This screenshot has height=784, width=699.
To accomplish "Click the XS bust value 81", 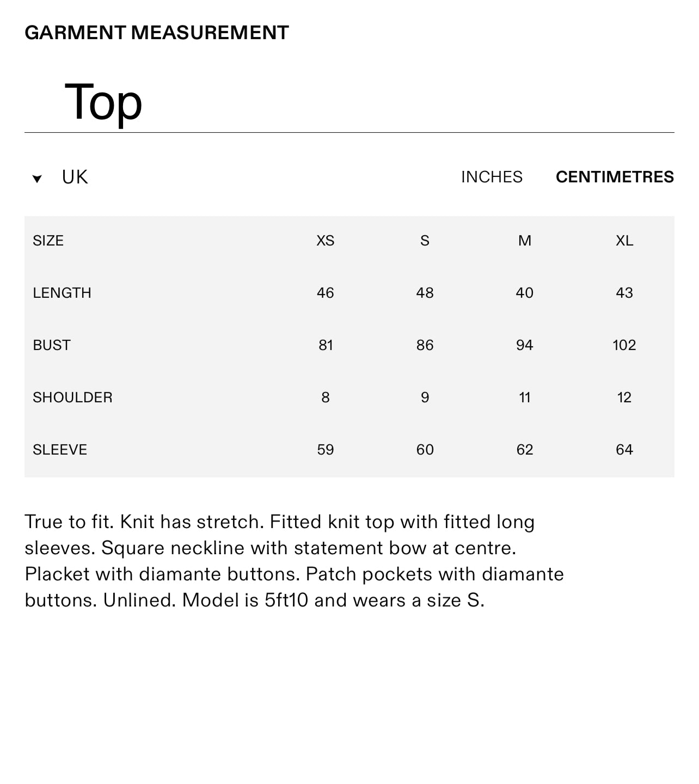I will click(x=326, y=345).
